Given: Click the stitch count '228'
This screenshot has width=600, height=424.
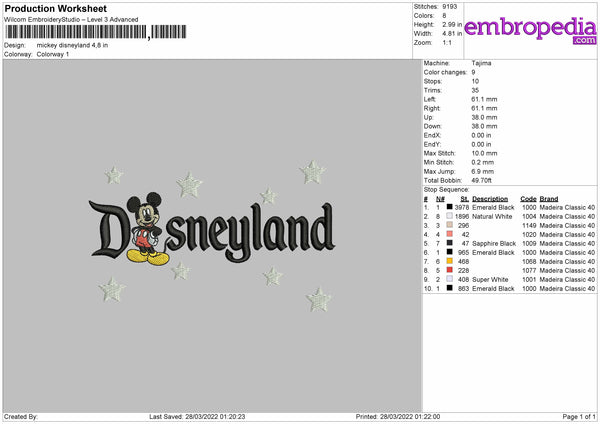Looking at the screenshot, I should click(463, 271).
